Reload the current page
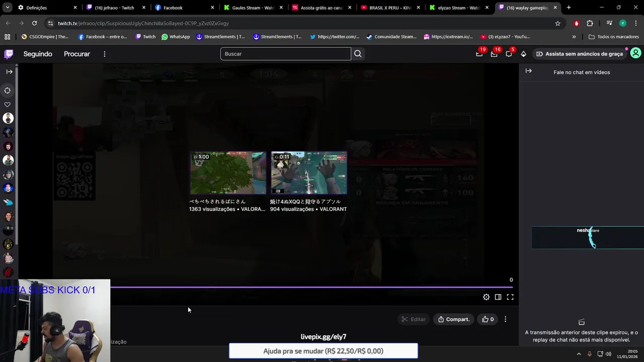 (x=34, y=23)
